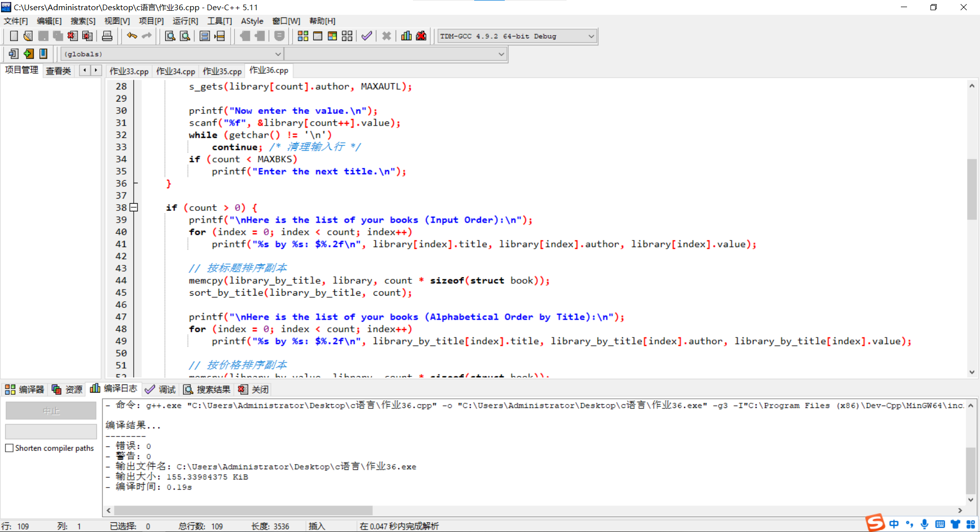
Task: Click the purple checkmark debug icon
Action: 366,36
